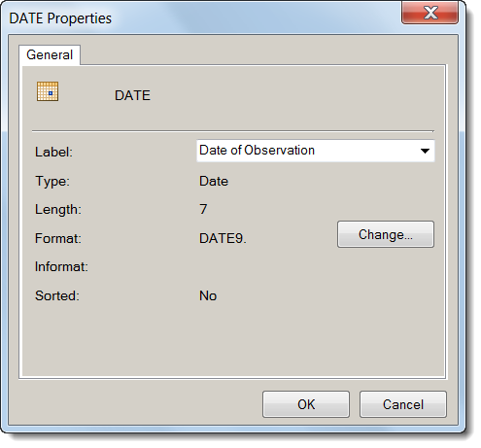
Task: Click the Sorted value No
Action: (x=208, y=295)
